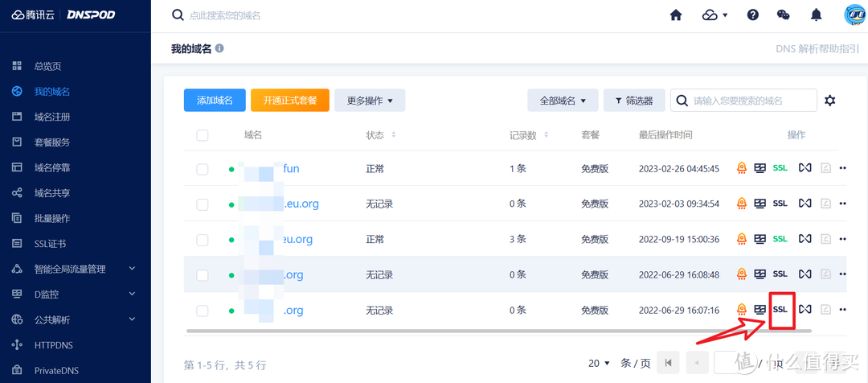Image resolution: width=868 pixels, height=383 pixels.
Task: Click the SSL icon in the last row
Action: 780,310
